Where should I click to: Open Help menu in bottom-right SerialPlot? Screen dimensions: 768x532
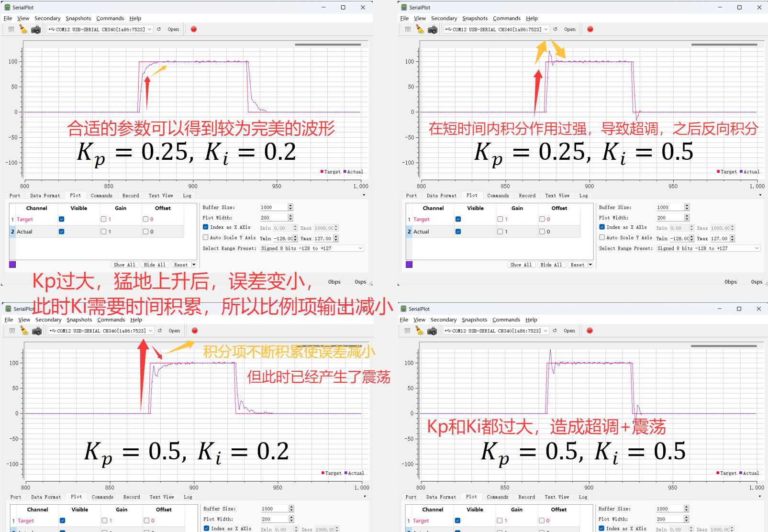[531, 320]
